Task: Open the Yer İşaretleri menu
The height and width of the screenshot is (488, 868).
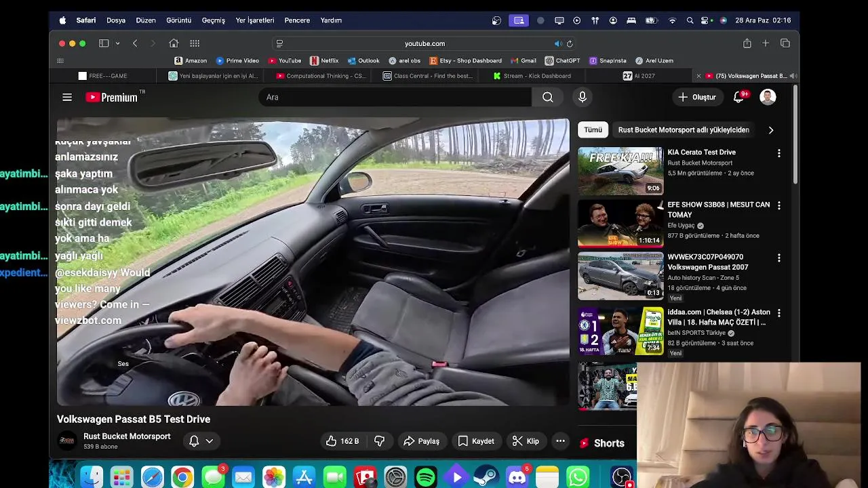Action: (x=255, y=20)
